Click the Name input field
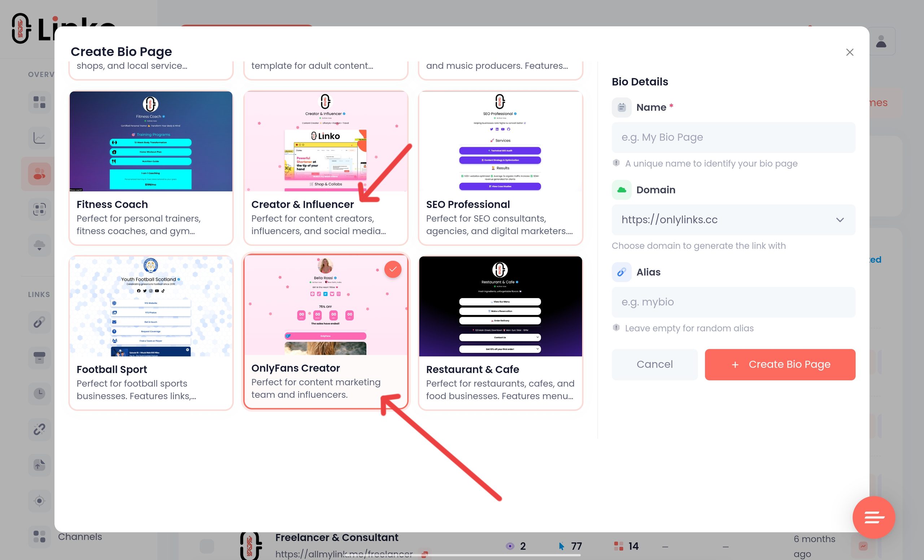The width and height of the screenshot is (924, 560). 733,137
